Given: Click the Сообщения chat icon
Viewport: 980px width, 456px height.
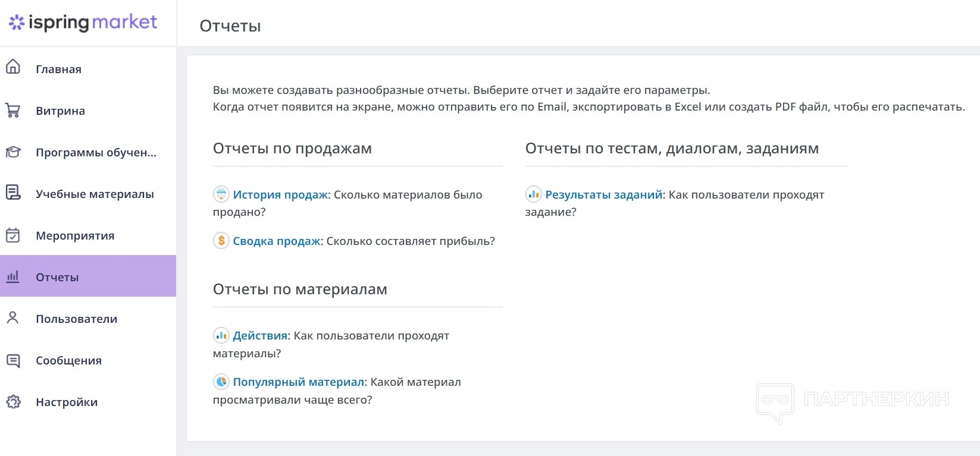Looking at the screenshot, I should tap(13, 360).
